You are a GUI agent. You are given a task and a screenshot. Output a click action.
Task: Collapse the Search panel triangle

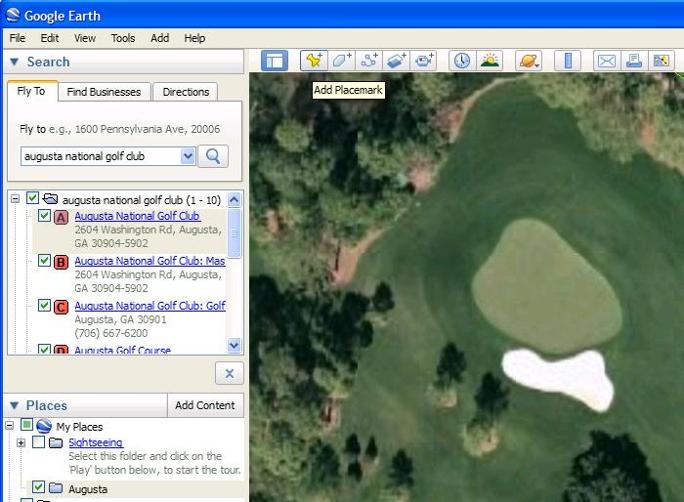pyautogui.click(x=14, y=62)
